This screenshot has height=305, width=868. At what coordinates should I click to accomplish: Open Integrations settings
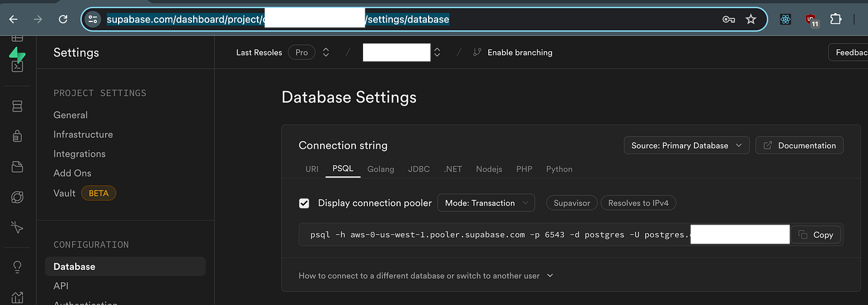(79, 154)
